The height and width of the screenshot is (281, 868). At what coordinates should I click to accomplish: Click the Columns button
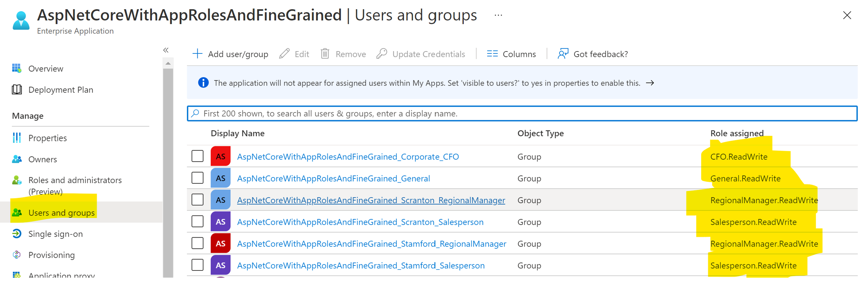[x=511, y=54]
